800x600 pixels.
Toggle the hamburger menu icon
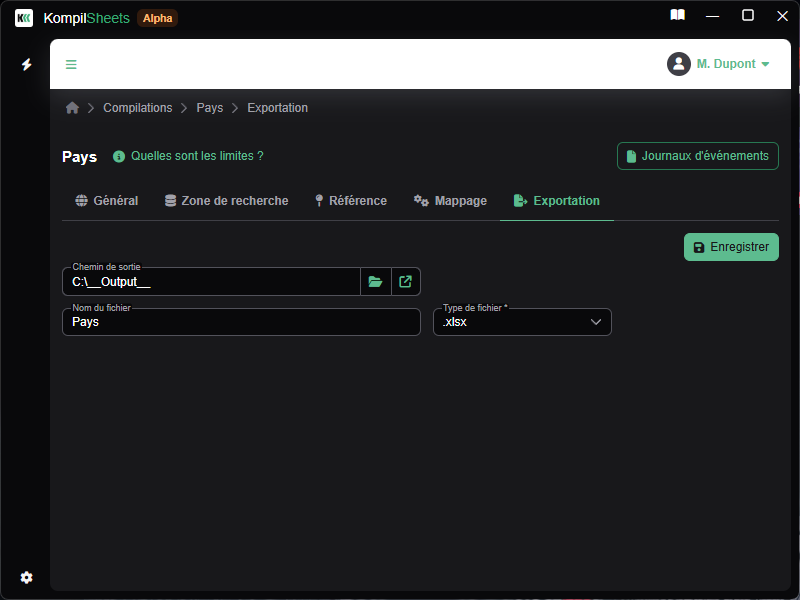[71, 65]
